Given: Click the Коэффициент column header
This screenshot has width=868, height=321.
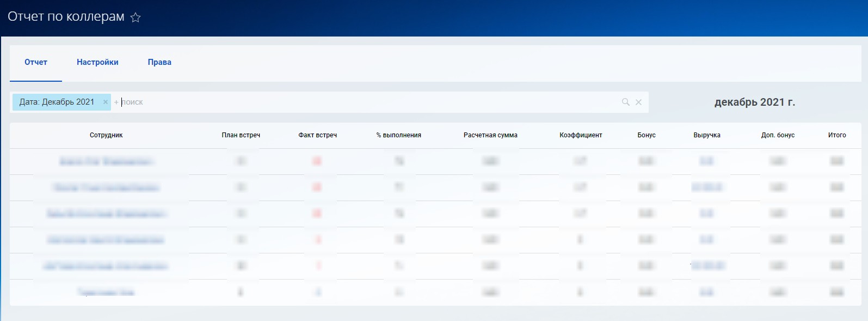Looking at the screenshot, I should tap(581, 135).
